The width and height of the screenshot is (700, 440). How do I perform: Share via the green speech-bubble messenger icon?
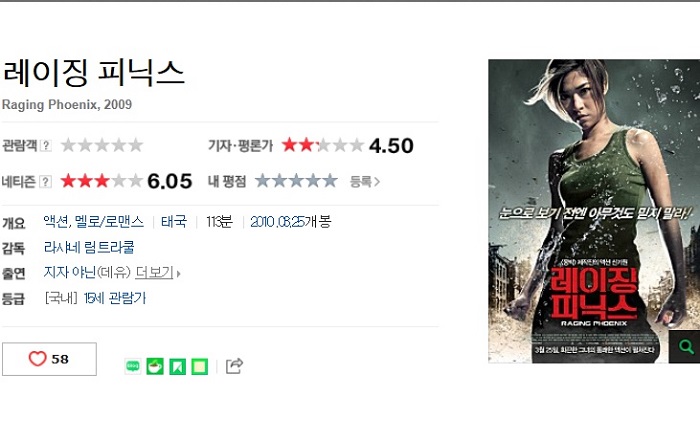tap(133, 366)
